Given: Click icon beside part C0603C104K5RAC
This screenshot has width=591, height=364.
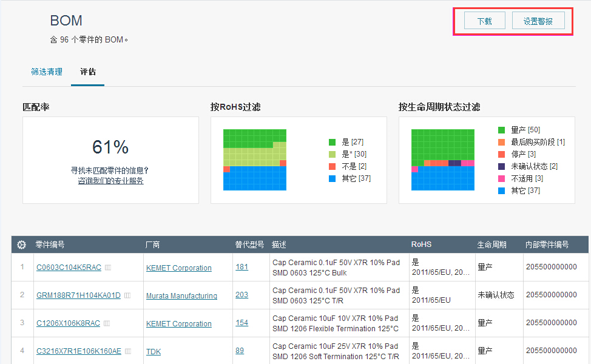Looking at the screenshot, I should point(108,268).
